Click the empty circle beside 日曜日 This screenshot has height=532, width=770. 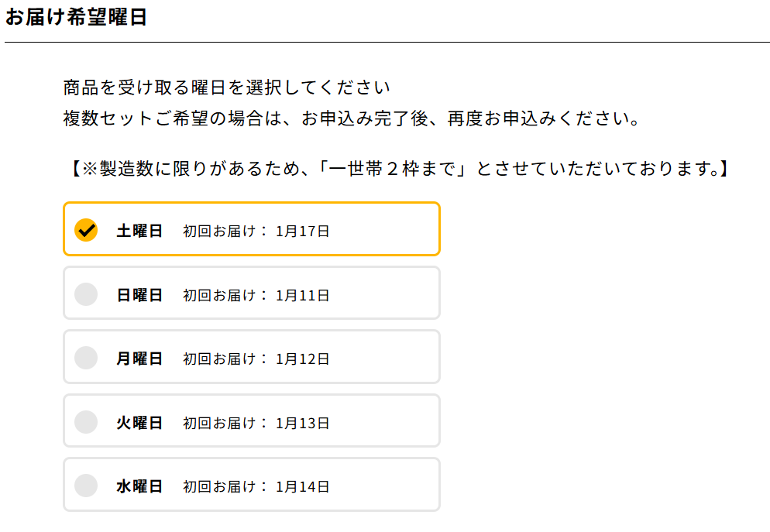point(85,293)
